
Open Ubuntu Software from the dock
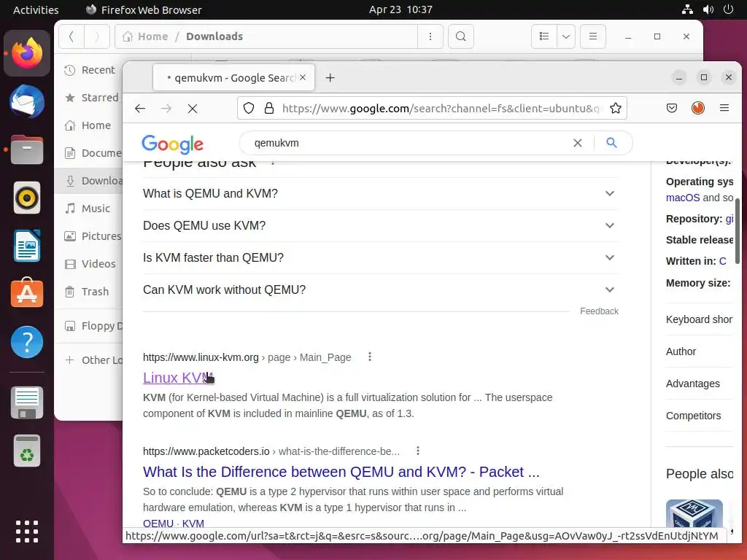[27, 293]
